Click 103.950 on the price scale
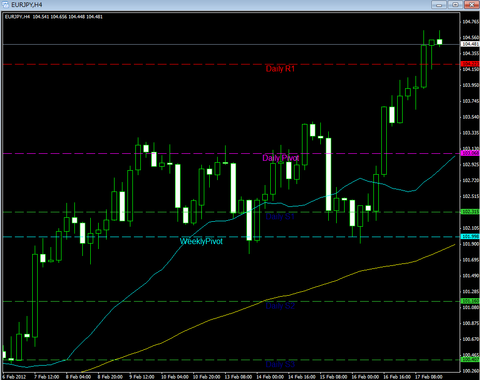 pos(470,85)
